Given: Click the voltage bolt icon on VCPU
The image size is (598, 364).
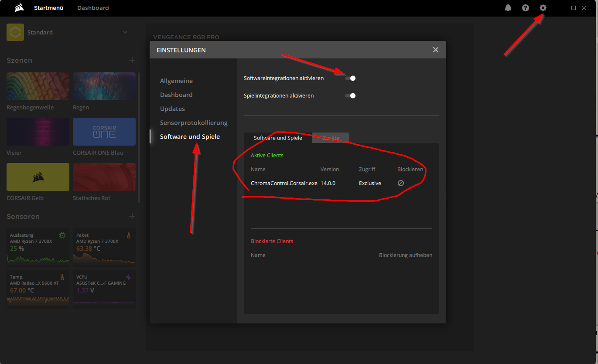Looking at the screenshot, I should [x=129, y=277].
